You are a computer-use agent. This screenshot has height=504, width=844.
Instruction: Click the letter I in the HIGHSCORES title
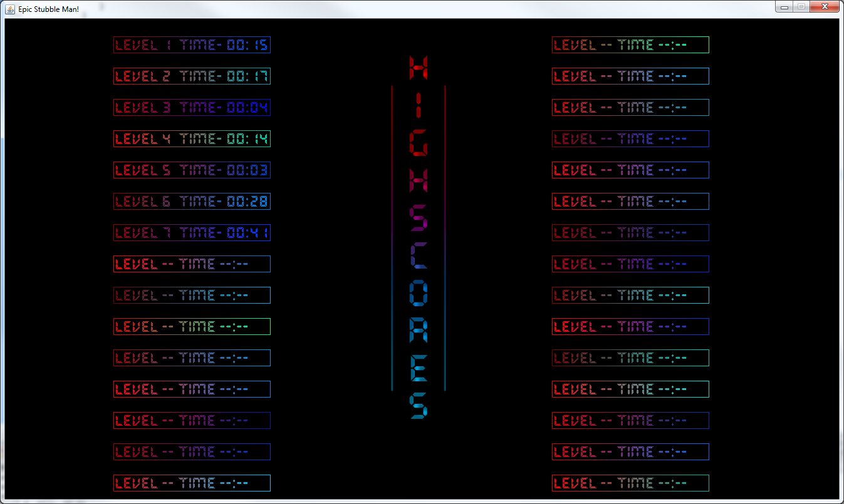[x=418, y=106]
